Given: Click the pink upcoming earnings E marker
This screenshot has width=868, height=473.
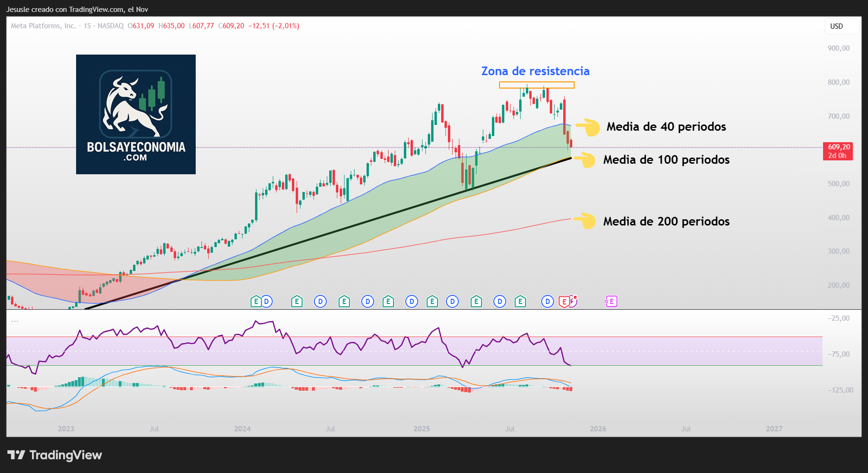Looking at the screenshot, I should pyautogui.click(x=612, y=302).
